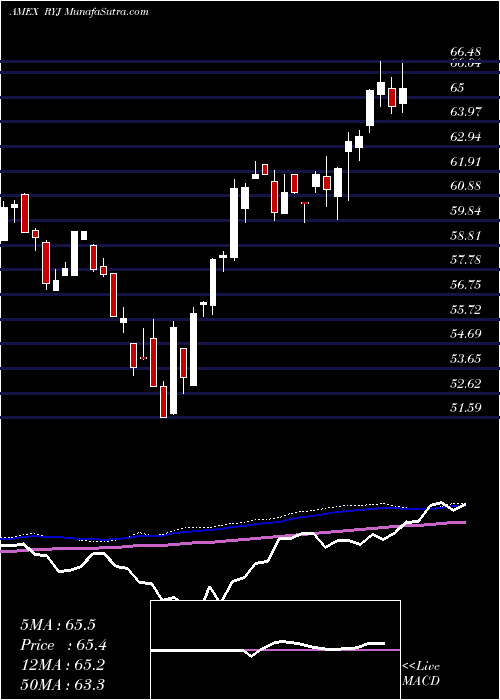Click the 65 price axis label
500x700 pixels.
tap(458, 88)
